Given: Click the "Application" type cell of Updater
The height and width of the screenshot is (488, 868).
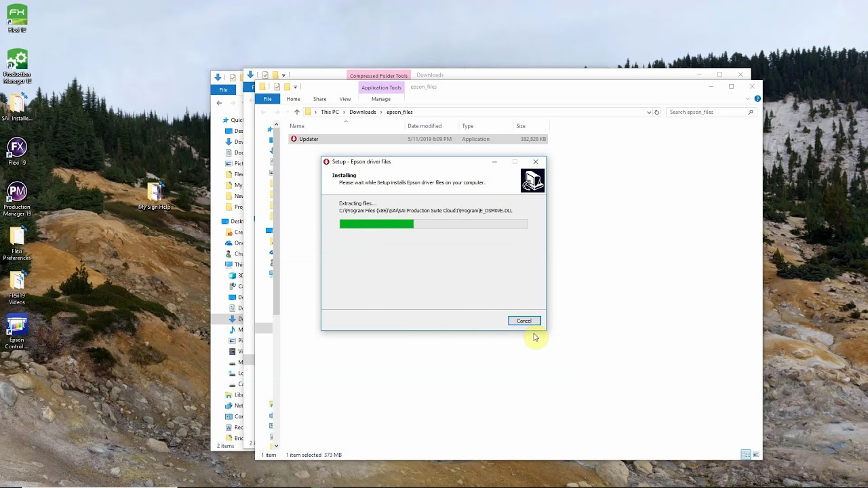Looking at the screenshot, I should 475,139.
